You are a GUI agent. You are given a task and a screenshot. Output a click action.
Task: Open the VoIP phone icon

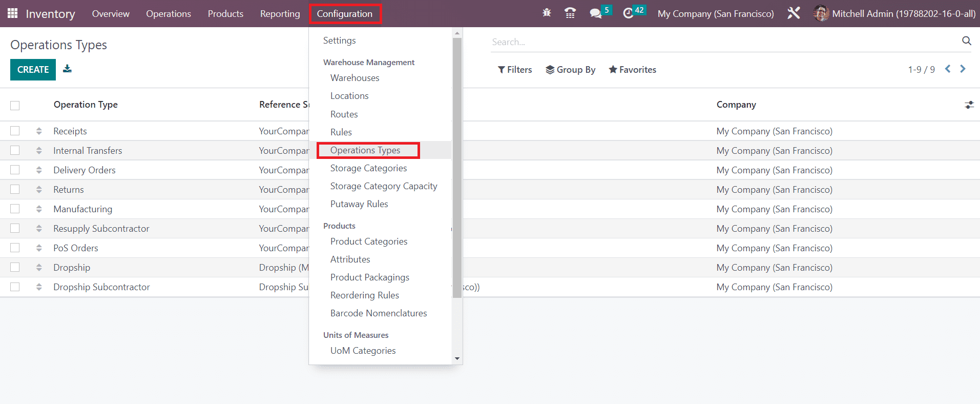(570, 13)
